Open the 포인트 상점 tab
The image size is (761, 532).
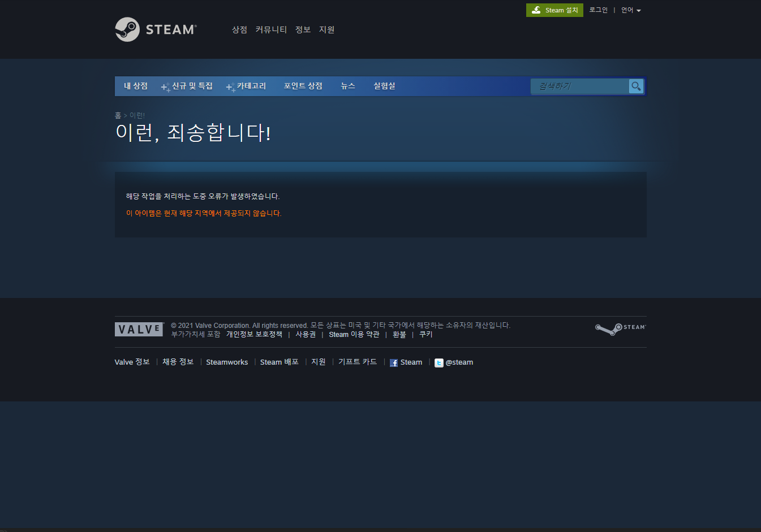303,86
